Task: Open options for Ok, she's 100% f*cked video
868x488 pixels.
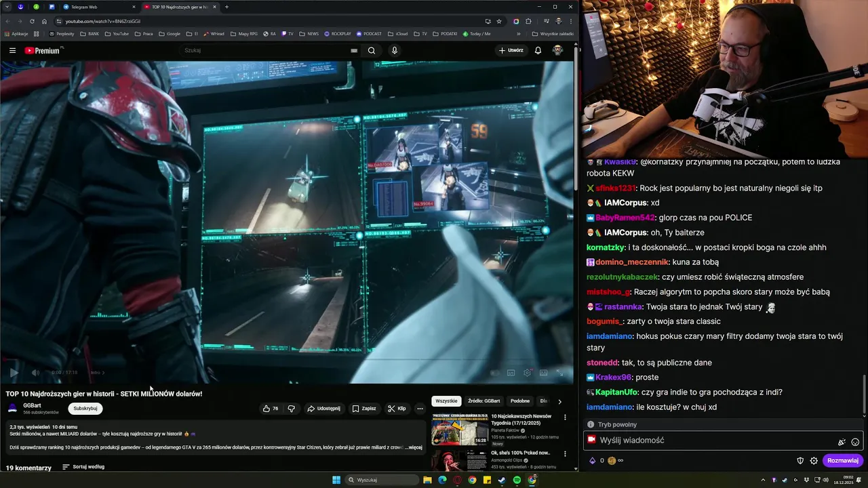Action: coord(565,454)
